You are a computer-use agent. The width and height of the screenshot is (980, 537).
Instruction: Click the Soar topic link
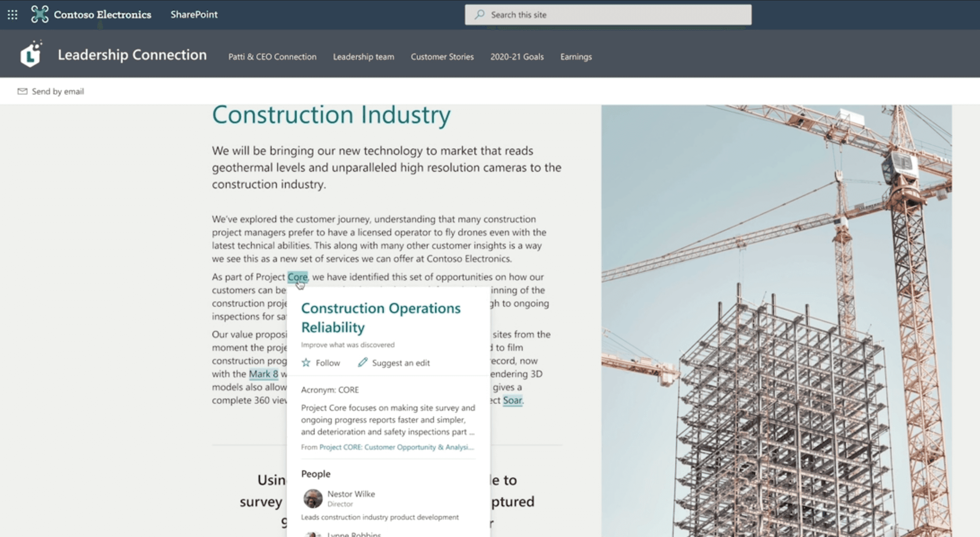(x=512, y=400)
